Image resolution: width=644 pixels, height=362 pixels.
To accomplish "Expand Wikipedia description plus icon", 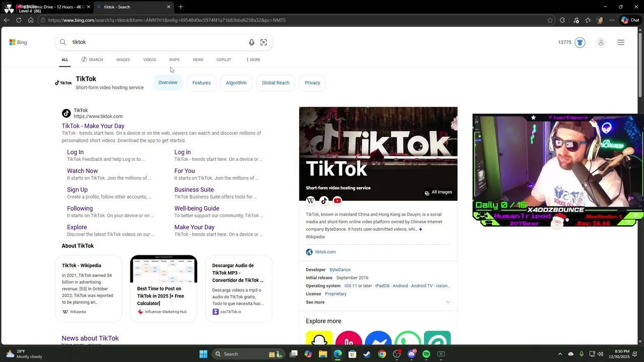I will [421, 229].
